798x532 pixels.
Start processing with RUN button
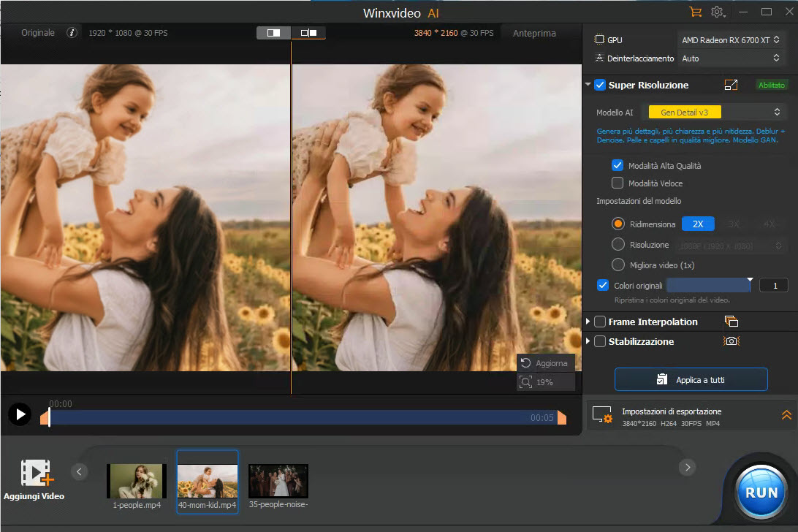pos(761,493)
